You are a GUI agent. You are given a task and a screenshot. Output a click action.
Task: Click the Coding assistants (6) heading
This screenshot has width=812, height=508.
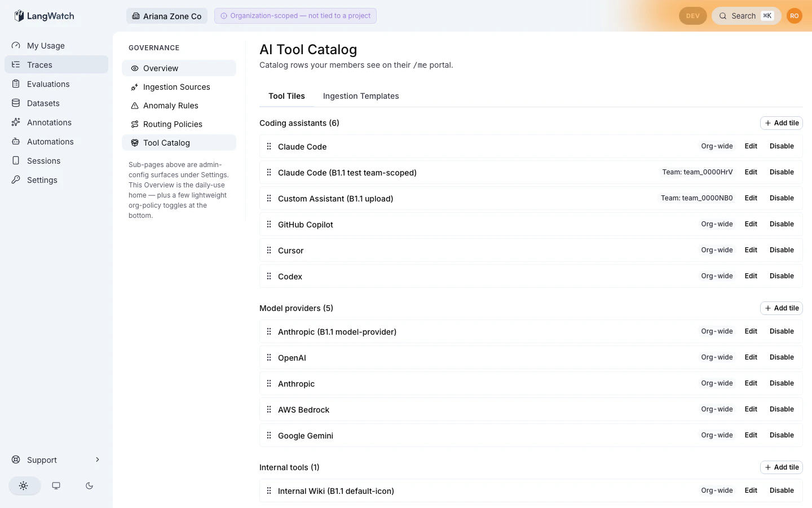coord(299,123)
